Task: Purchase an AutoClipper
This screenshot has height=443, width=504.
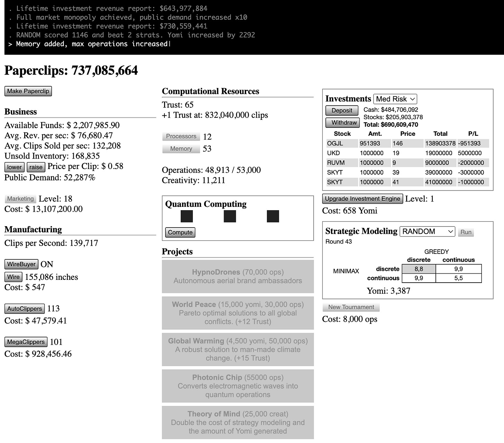Action: pos(25,309)
